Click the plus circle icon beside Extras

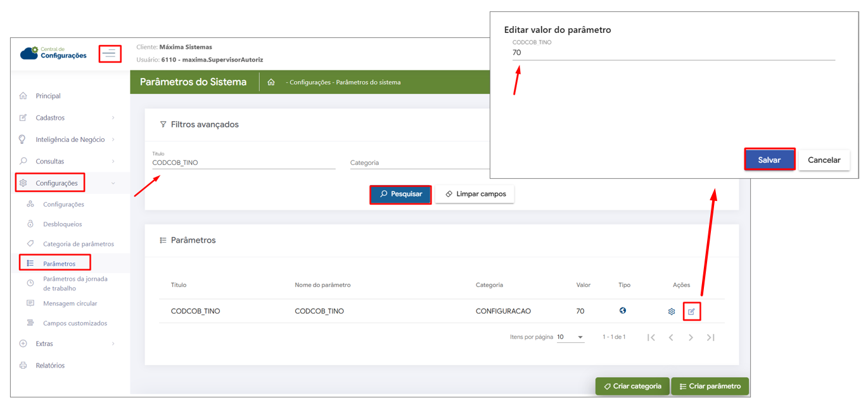23,344
